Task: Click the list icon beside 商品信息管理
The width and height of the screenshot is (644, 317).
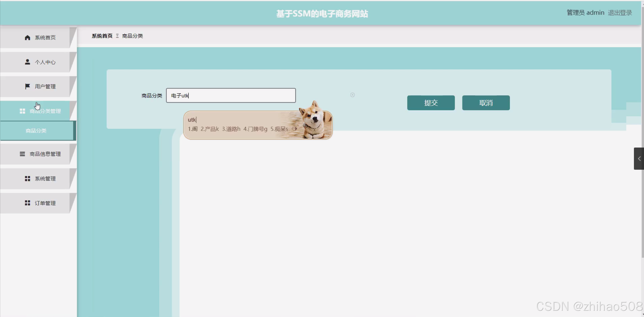Action: tap(22, 154)
